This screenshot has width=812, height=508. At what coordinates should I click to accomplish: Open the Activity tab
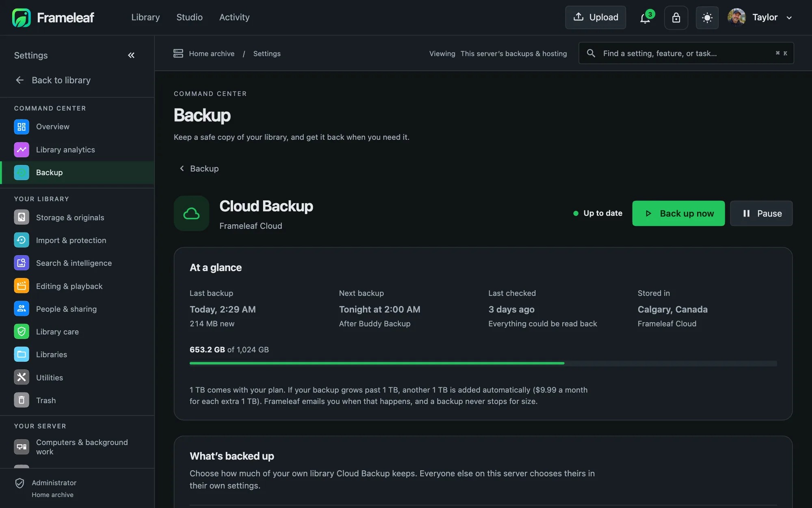[x=234, y=17]
